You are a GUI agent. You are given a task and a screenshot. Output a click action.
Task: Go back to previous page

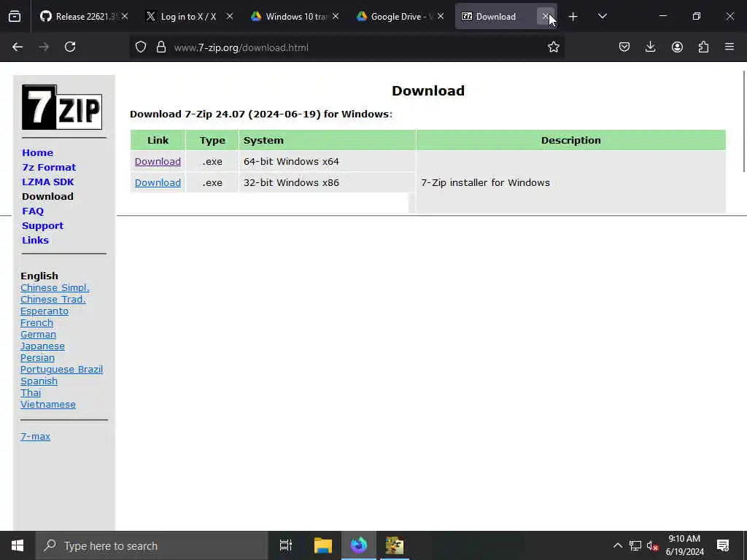(x=18, y=47)
